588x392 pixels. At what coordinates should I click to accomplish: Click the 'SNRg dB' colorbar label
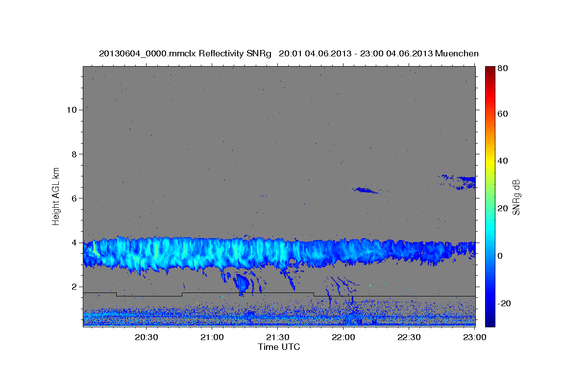pyautogui.click(x=516, y=197)
